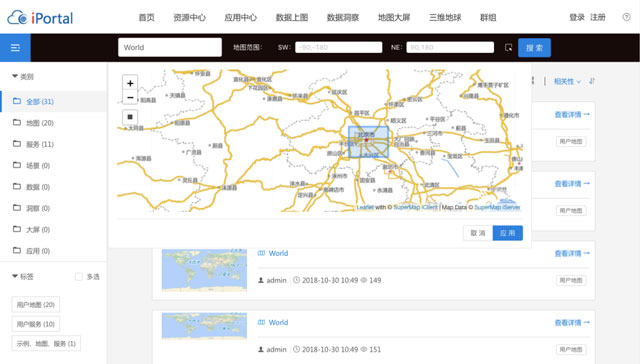Open the hamburger menu button
Viewport: 640px width, 364px height.
coord(15,48)
